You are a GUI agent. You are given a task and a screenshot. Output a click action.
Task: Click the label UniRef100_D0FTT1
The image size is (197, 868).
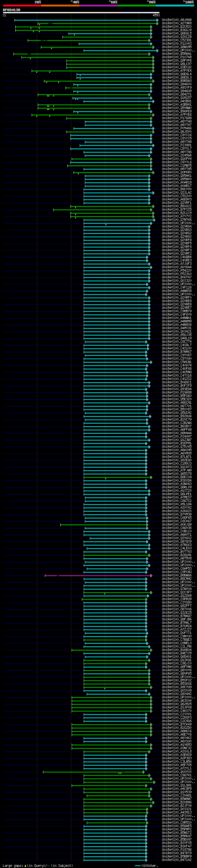[x=177, y=633]
